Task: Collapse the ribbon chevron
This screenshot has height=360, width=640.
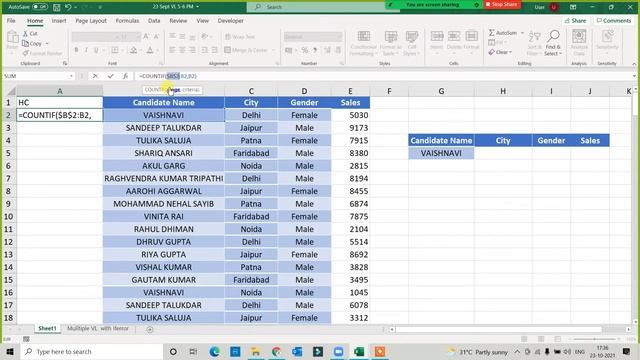Action: point(634,64)
